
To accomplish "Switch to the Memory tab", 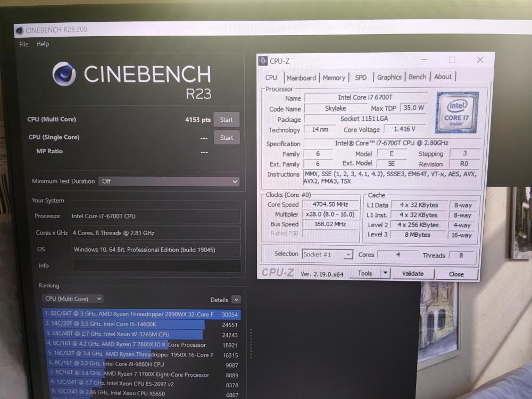I will 334,78.
